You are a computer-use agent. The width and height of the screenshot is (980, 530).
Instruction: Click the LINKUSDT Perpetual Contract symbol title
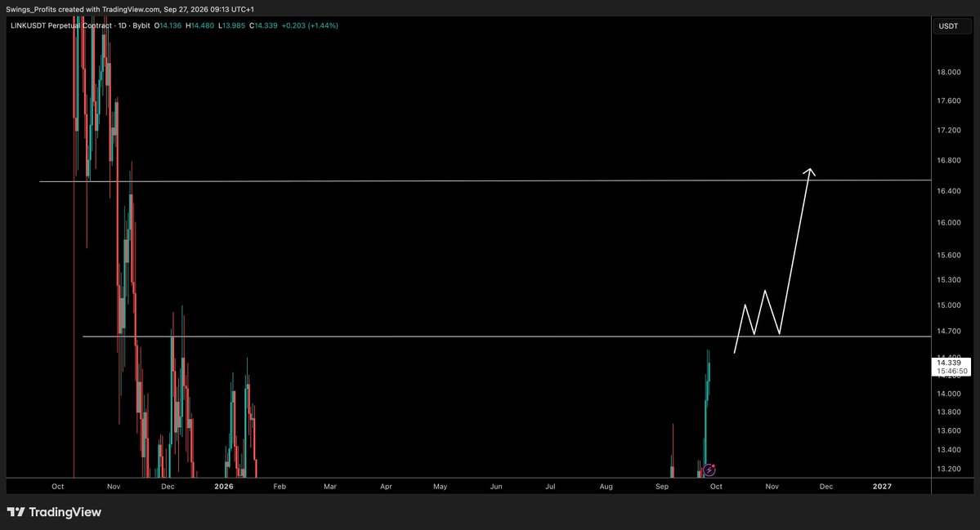61,25
